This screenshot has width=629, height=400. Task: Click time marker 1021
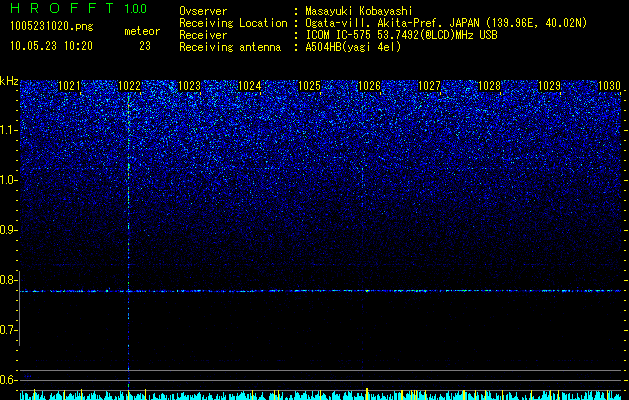[x=69, y=86]
